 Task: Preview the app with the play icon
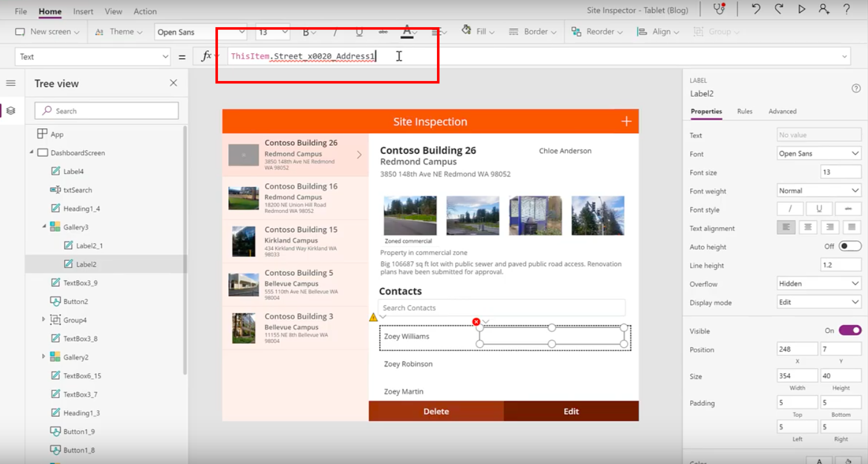[801, 9]
